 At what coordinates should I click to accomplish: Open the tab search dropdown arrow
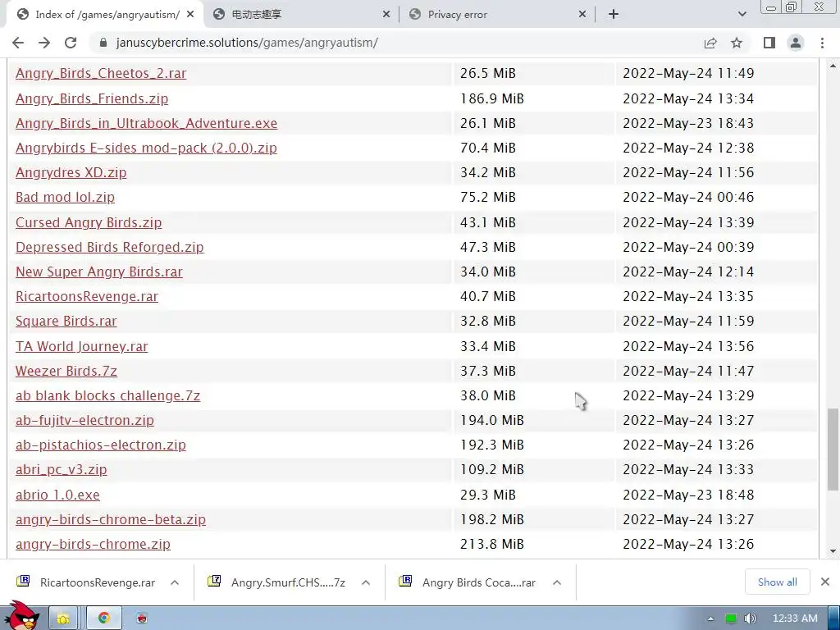(742, 14)
